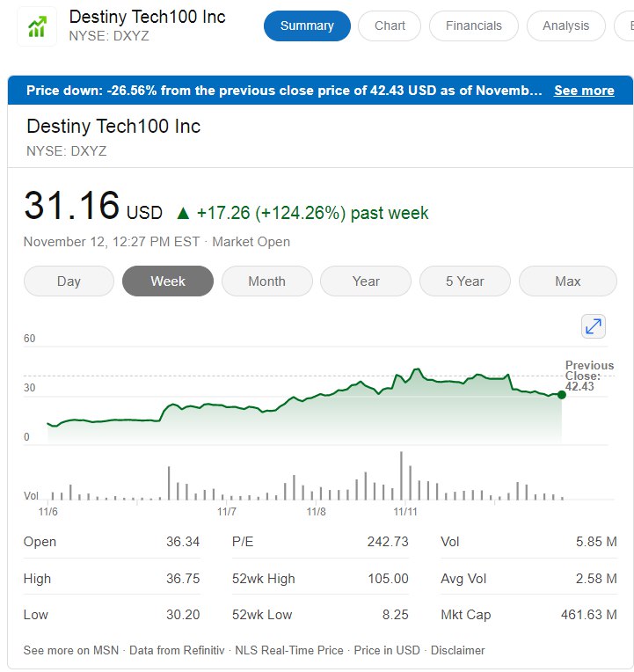Click the green stock chart logo icon
Screen dimensions: 634x672
(37, 26)
